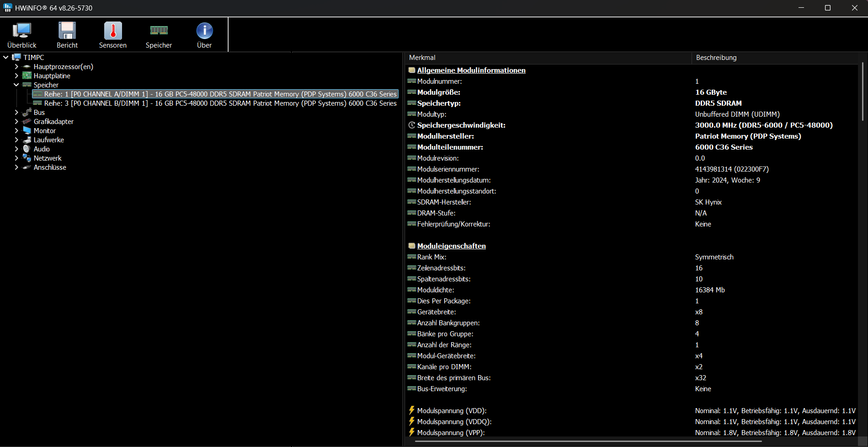Viewport: 868px width, 447px height.
Task: Select the Breite des primären Bus row
Action: tap(632, 377)
